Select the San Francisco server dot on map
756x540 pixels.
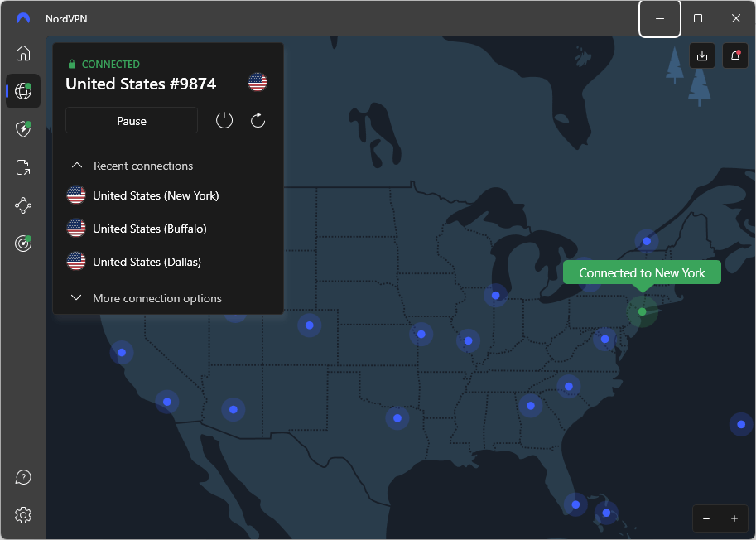point(122,353)
